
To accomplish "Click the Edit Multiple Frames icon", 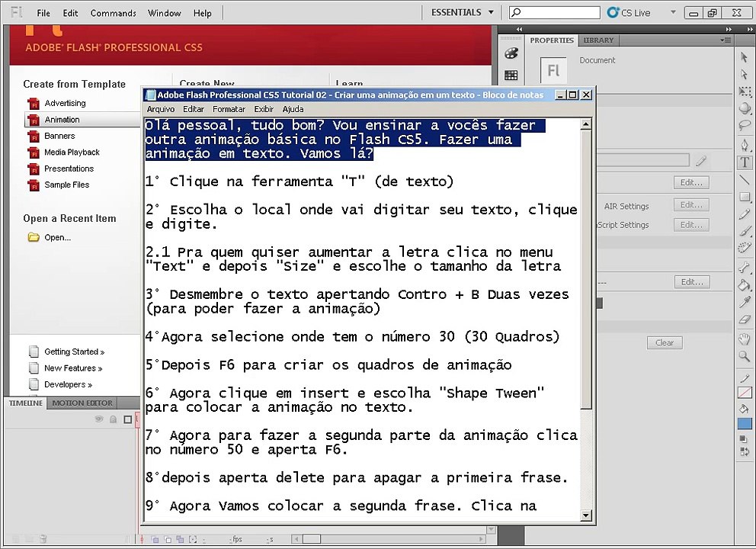I will [180, 539].
